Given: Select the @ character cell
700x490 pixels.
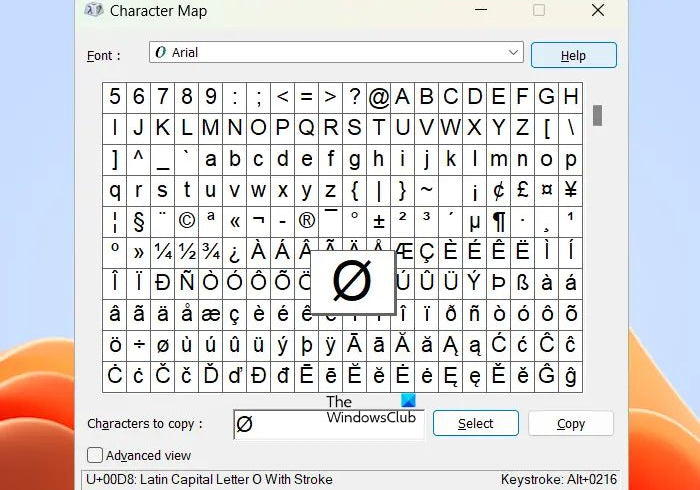Looking at the screenshot, I should click(379, 97).
